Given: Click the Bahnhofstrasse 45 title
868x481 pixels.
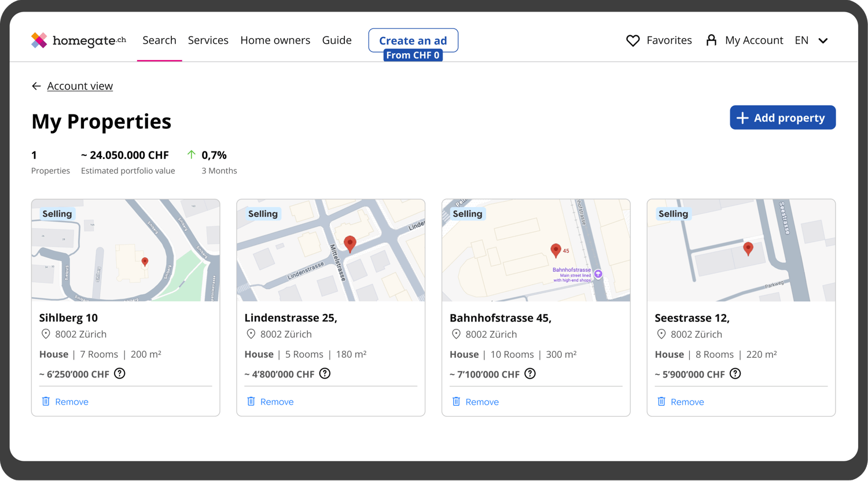Looking at the screenshot, I should pos(501,317).
